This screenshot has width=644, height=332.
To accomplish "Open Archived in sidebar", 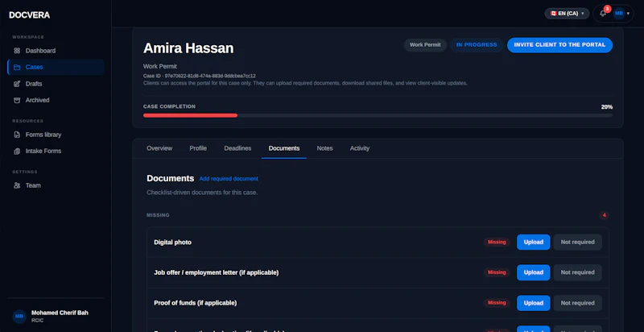I will coord(56,100).
